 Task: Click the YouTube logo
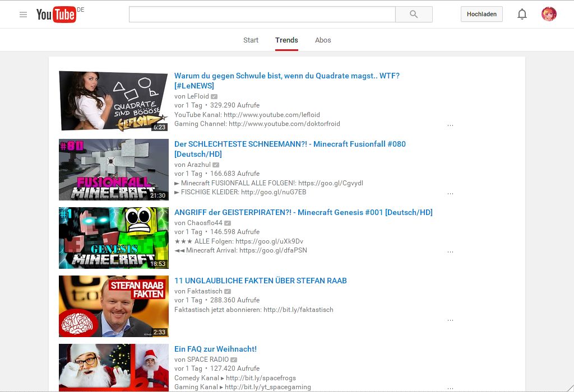[x=56, y=15]
